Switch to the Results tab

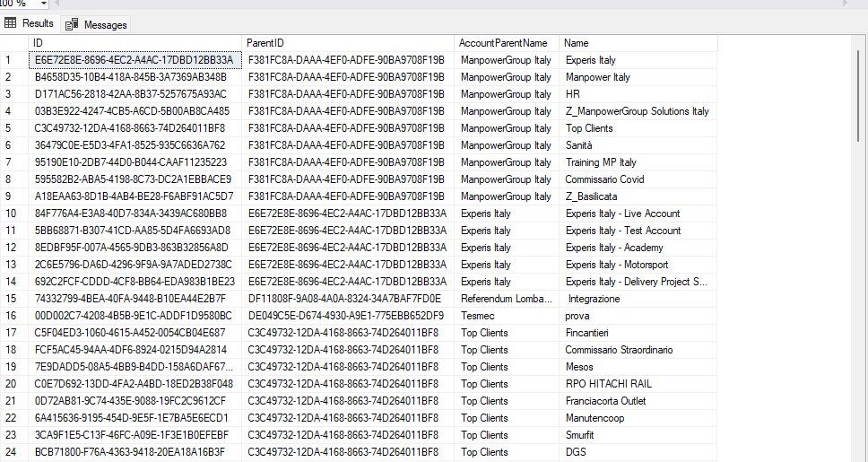coord(30,24)
